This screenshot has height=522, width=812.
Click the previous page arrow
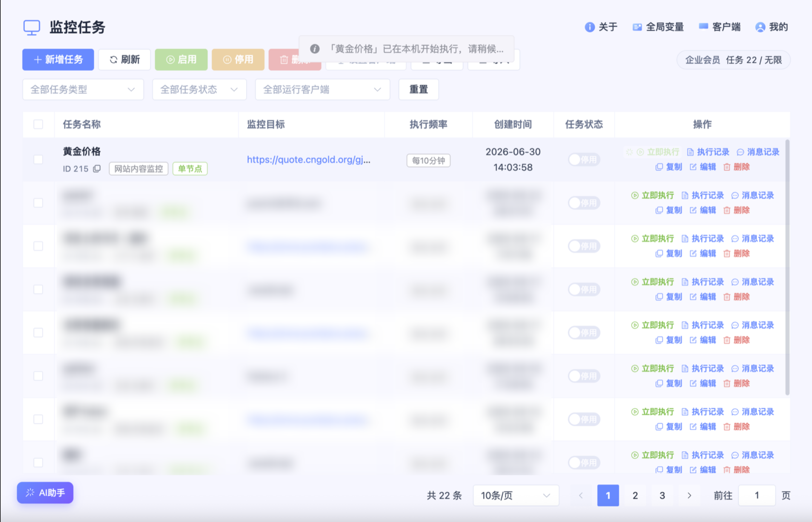[581, 495]
